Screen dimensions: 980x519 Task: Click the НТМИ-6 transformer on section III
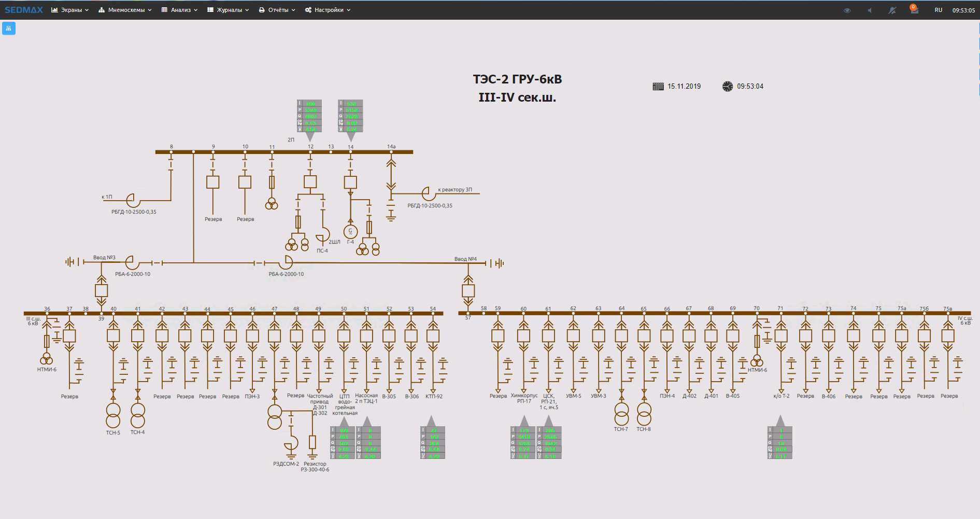click(47, 359)
